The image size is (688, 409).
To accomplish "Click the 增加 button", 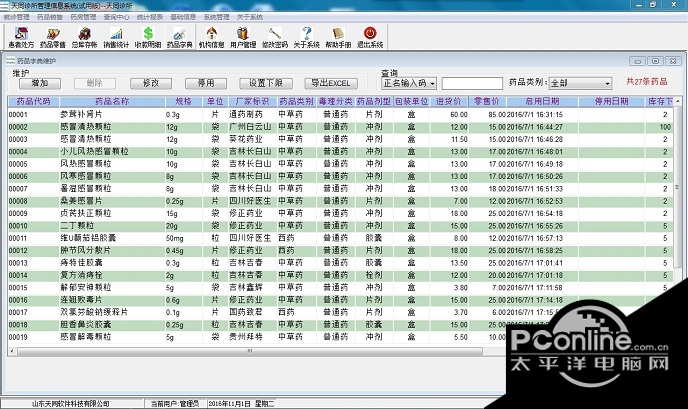I will [x=40, y=83].
